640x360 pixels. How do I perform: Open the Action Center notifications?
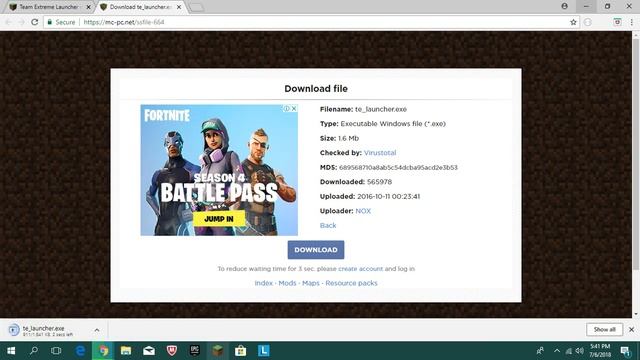pyautogui.click(x=625, y=351)
